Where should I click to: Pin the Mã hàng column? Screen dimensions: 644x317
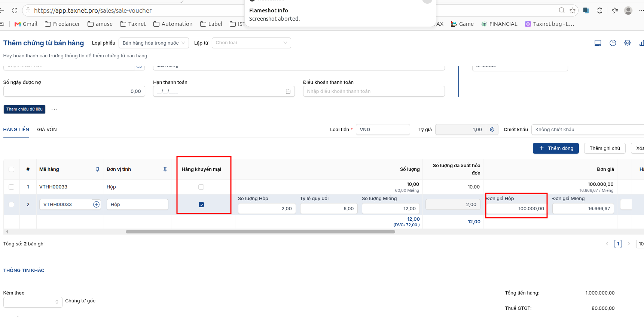pos(98,169)
